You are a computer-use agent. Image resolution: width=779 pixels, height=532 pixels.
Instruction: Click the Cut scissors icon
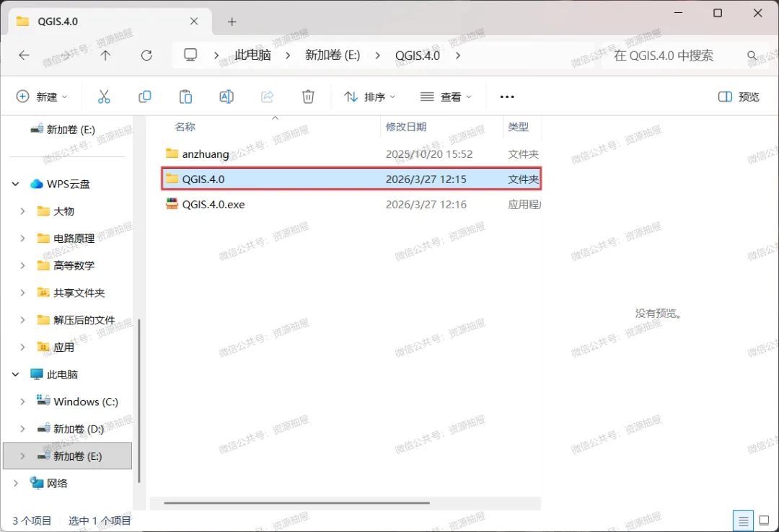[x=104, y=97]
